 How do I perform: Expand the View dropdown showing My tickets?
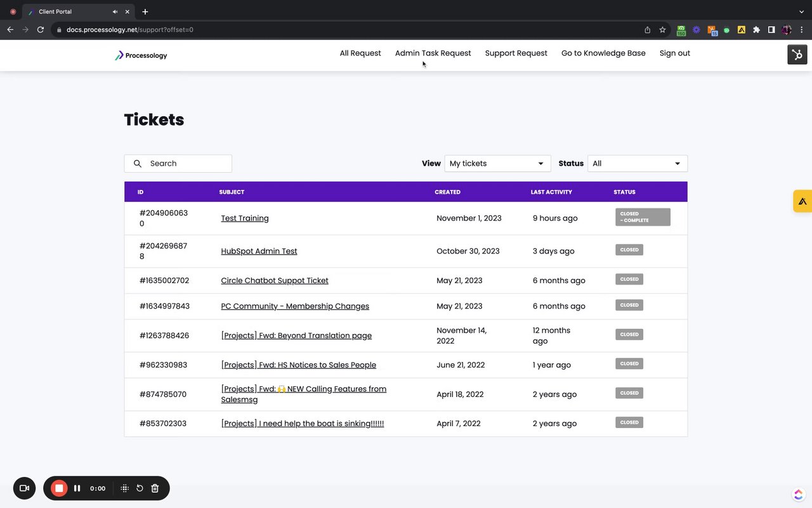click(497, 164)
